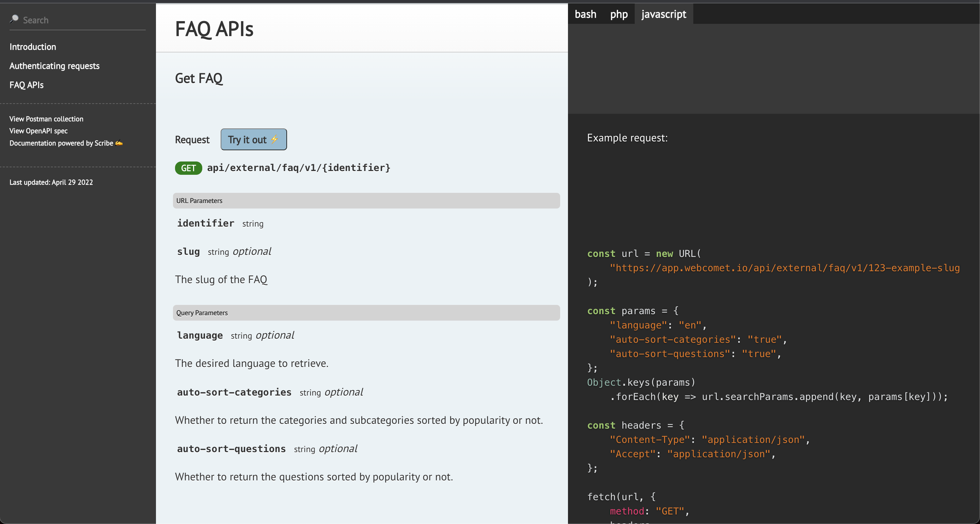Switch to the php code tab
This screenshot has height=524, width=980.
pos(619,14)
